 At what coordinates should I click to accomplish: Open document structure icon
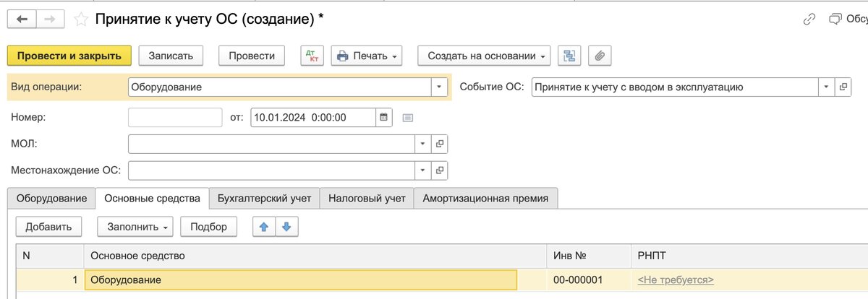(570, 56)
